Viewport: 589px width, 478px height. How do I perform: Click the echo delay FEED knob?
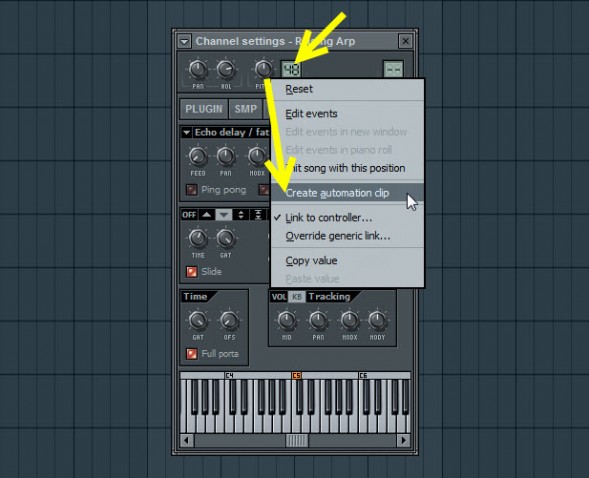(198, 156)
